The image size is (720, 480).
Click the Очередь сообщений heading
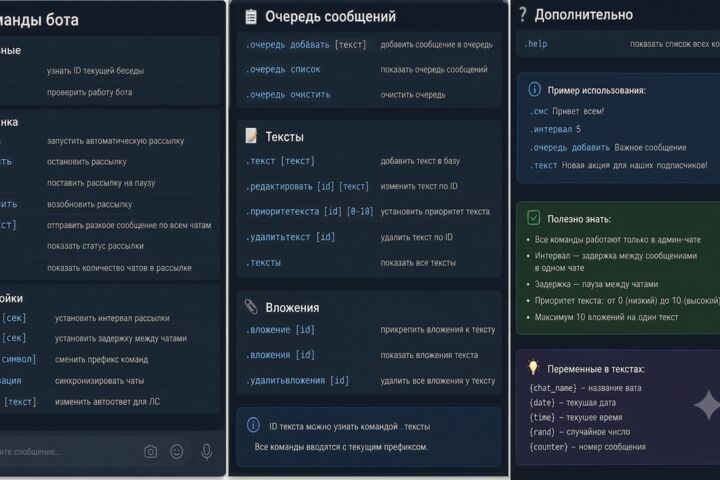[x=330, y=17]
